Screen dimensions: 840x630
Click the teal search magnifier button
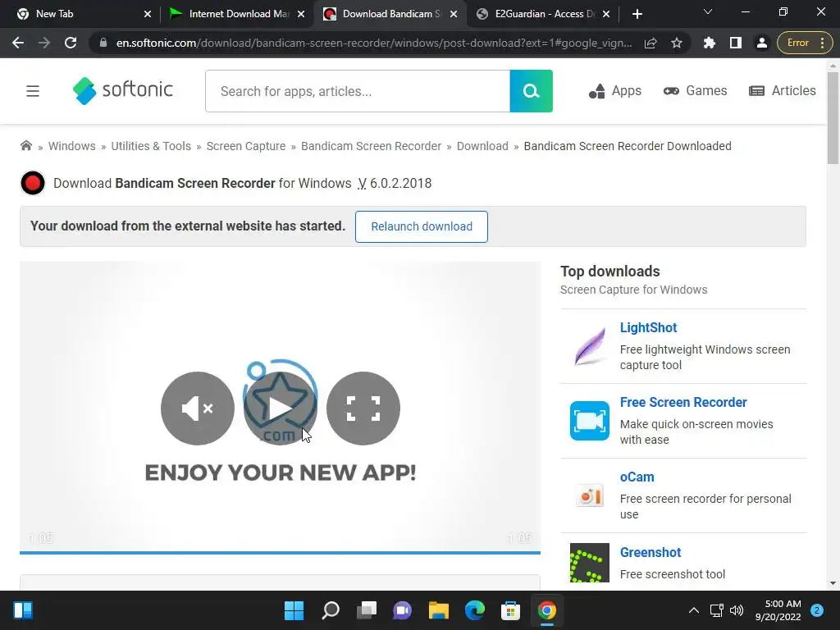tap(531, 91)
